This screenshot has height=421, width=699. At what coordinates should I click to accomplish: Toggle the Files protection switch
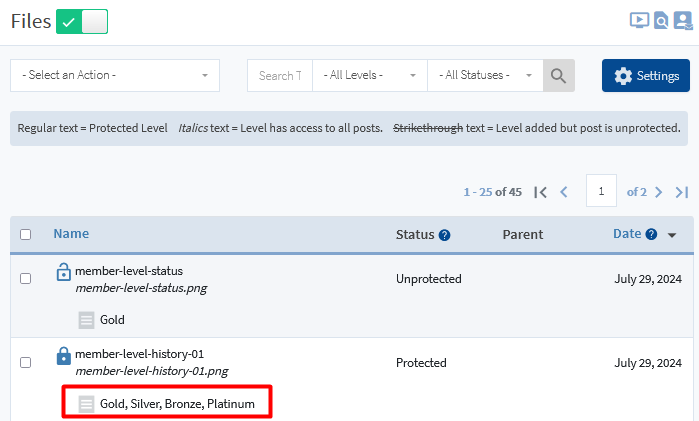click(82, 21)
